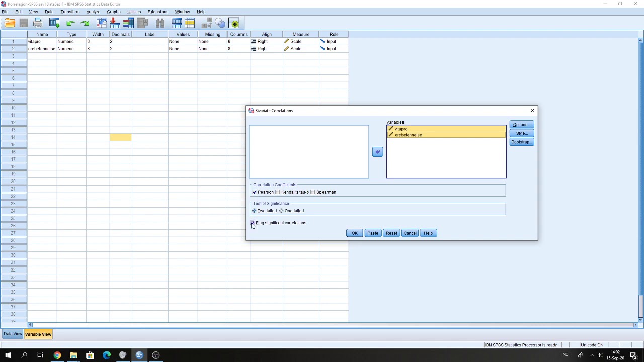Click the Reset button
Screen dimensions: 644x362
click(x=391, y=233)
